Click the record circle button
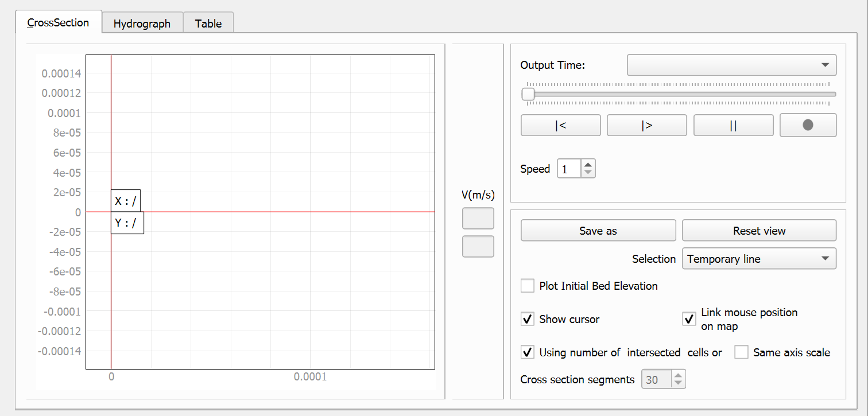This screenshot has width=868, height=416. [808, 125]
